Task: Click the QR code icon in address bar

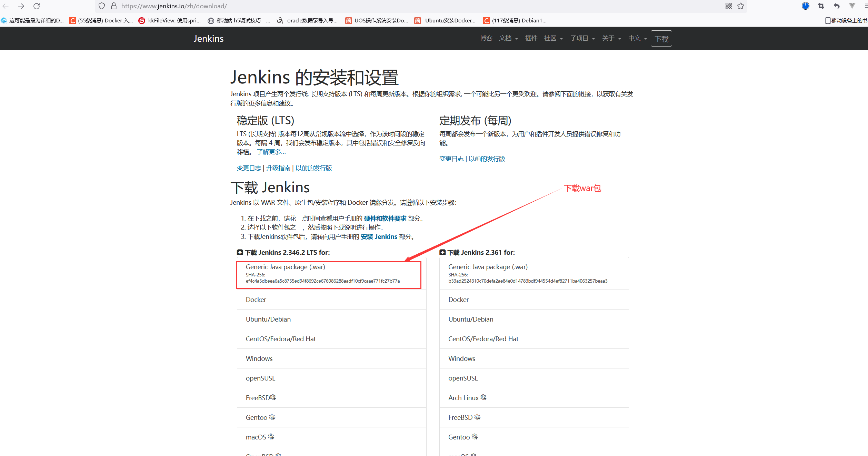Action: pos(729,6)
